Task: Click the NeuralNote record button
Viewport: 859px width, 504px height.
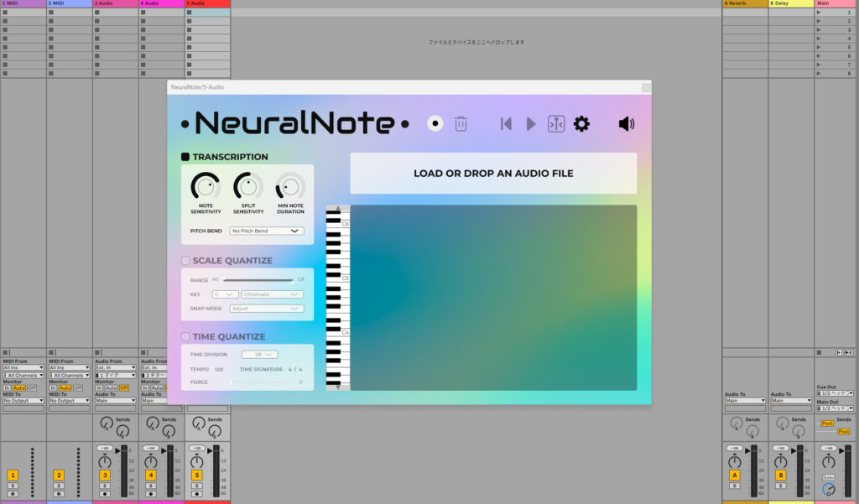Action: point(435,124)
